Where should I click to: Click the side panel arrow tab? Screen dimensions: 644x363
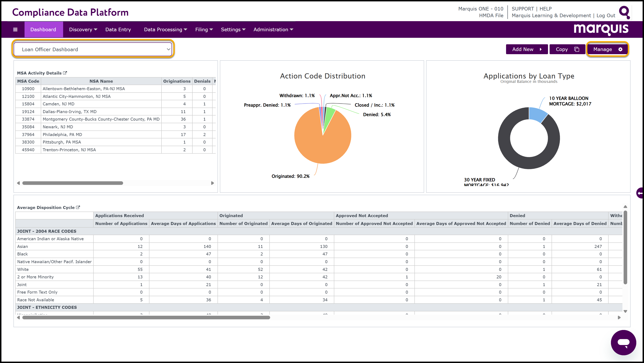[x=640, y=193]
